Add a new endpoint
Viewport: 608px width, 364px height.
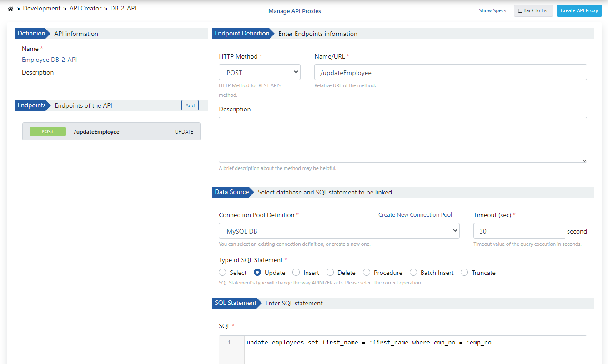190,105
